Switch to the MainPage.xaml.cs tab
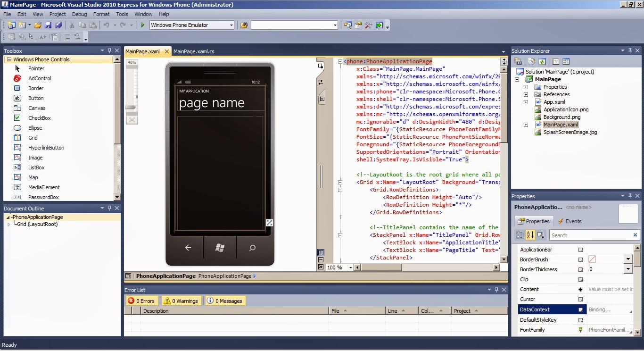 [x=194, y=51]
